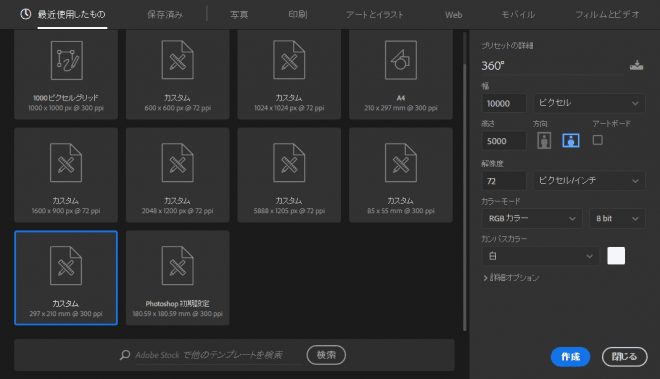Set orientation to landscape
This screenshot has height=379, width=660.
[x=571, y=140]
